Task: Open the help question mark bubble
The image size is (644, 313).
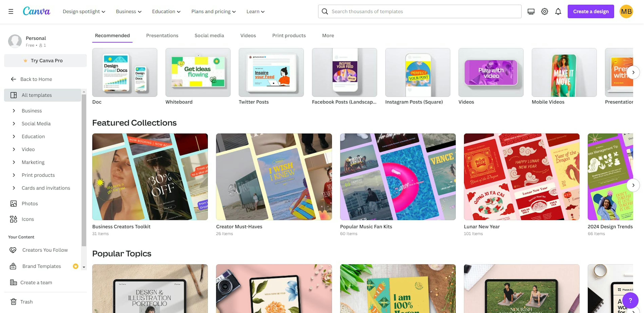Action: (x=630, y=301)
